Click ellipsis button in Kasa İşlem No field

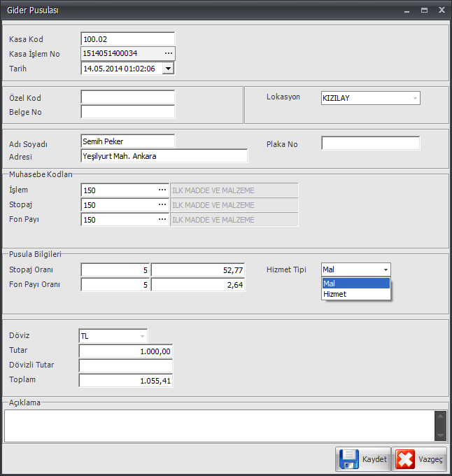tap(168, 53)
